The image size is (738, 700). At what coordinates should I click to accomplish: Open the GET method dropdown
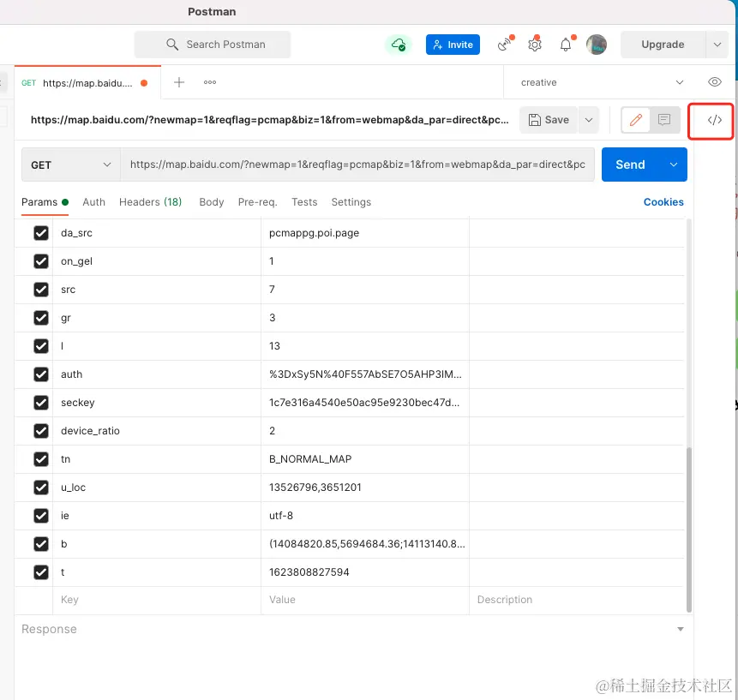[x=71, y=165]
